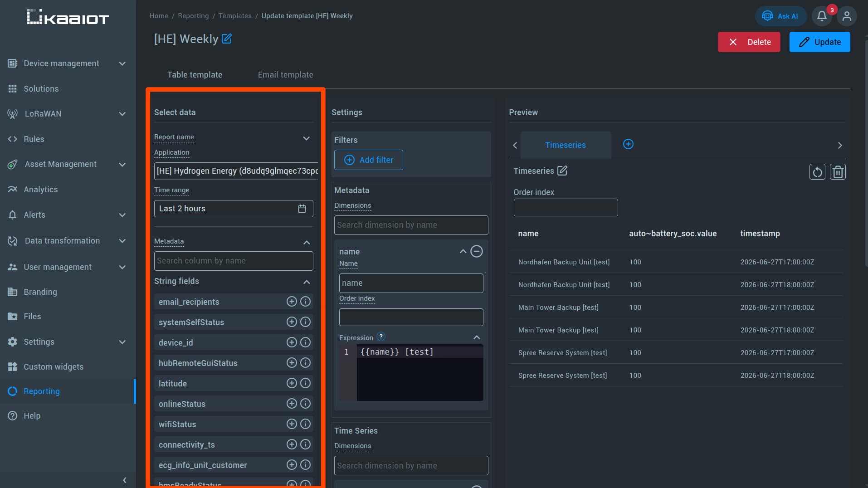The height and width of the screenshot is (488, 868).
Task: Reset the Timeseries preview table
Action: pos(817,172)
